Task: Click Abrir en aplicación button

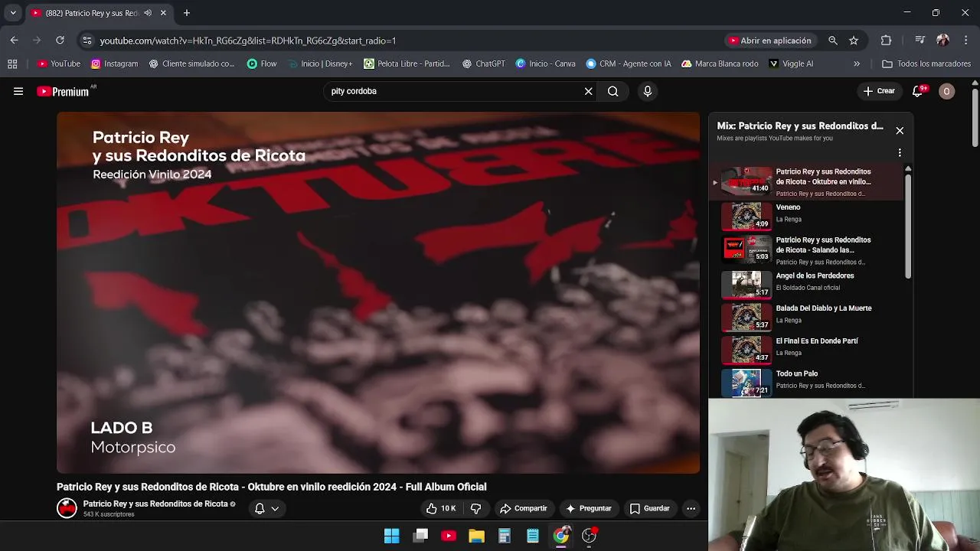Action: click(x=770, y=41)
